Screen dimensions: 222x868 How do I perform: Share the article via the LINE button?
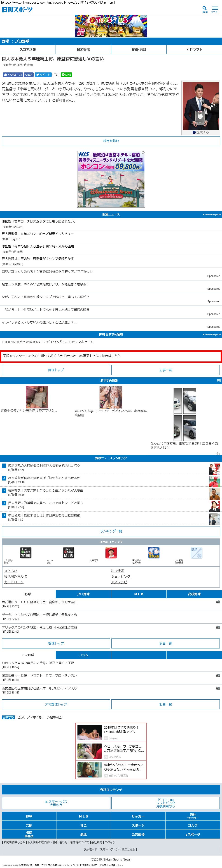click(x=66, y=75)
